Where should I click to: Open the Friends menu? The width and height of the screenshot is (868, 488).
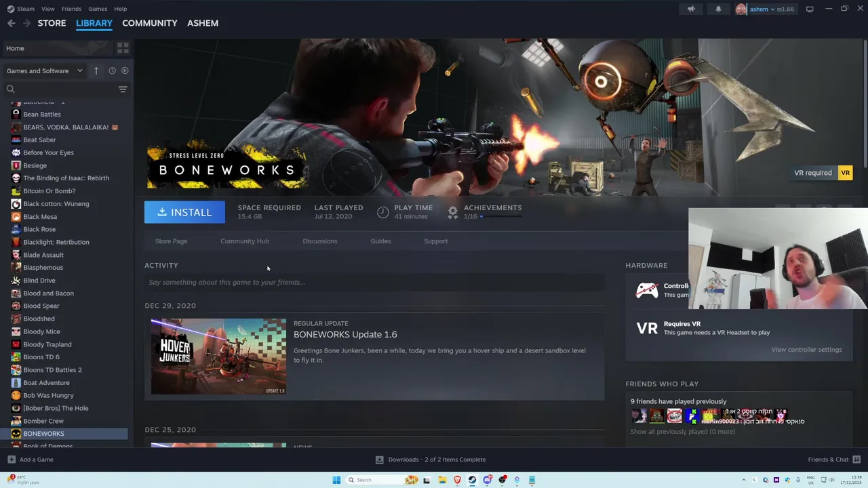click(x=71, y=9)
